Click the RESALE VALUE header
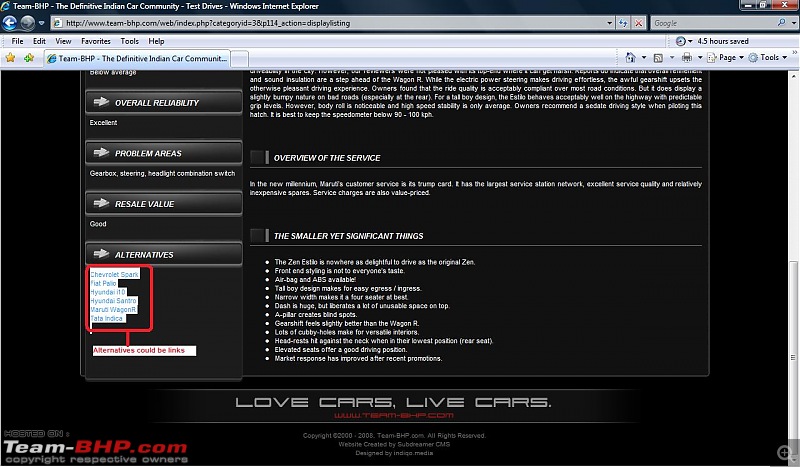Image resolution: width=800 pixels, height=467 pixels. point(164,204)
